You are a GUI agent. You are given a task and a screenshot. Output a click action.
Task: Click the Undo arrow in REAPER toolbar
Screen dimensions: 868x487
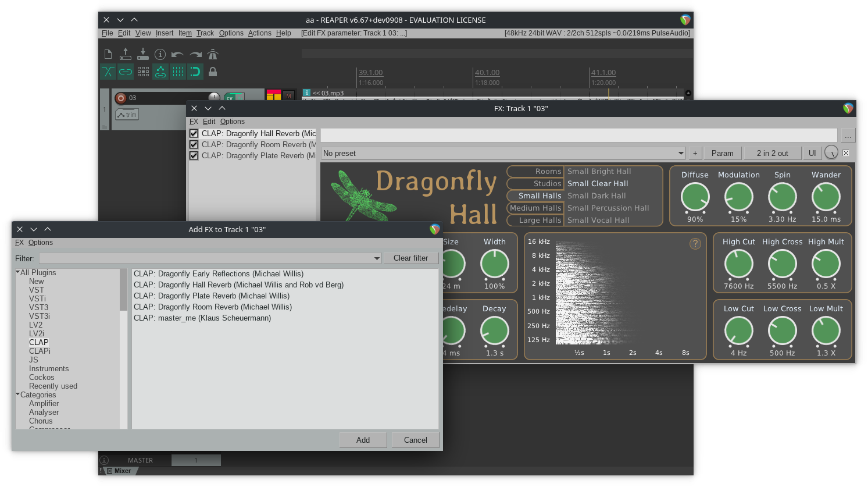178,55
